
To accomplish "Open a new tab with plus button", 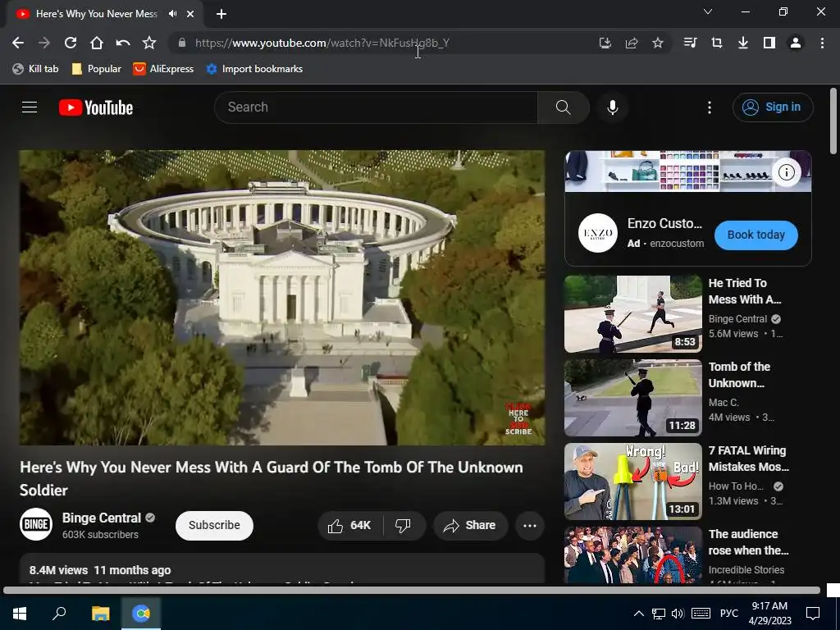I will 221,14.
